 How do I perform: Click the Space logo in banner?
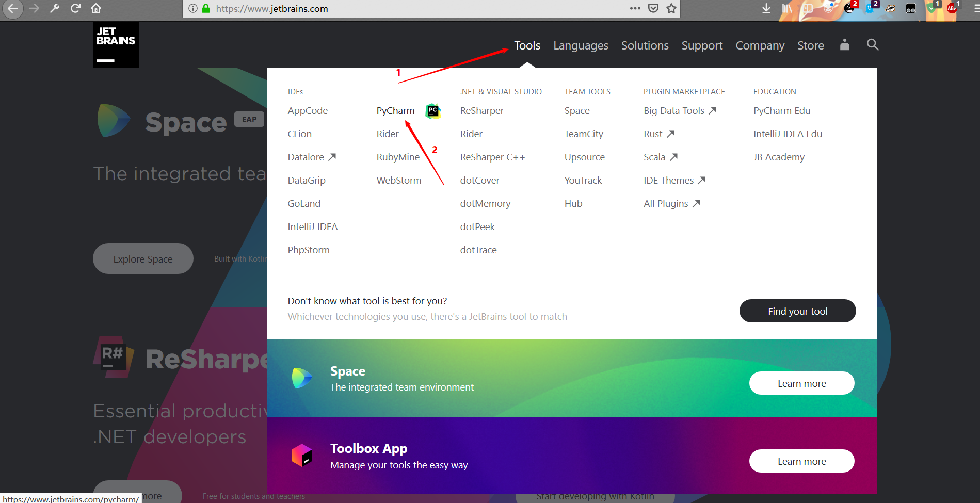pos(302,378)
